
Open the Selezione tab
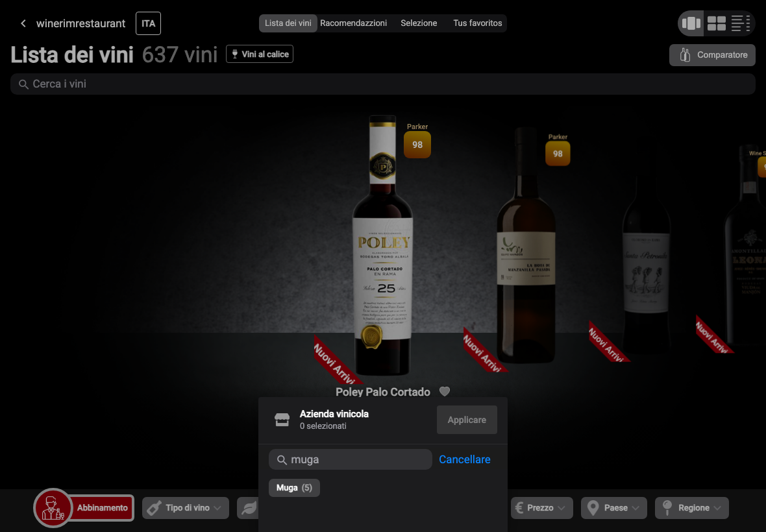[419, 23]
